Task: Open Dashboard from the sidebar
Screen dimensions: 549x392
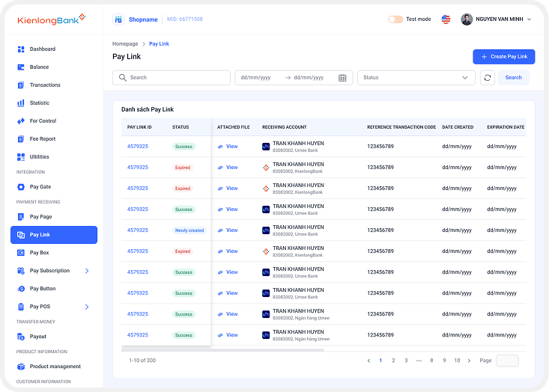Action: [x=43, y=49]
